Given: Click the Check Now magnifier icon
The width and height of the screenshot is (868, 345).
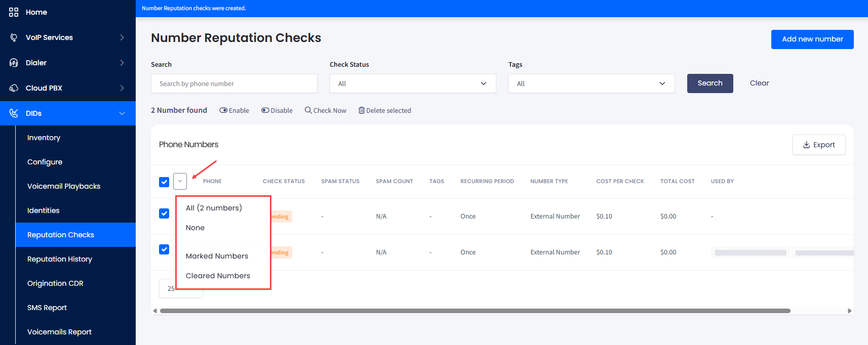Looking at the screenshot, I should [x=308, y=110].
